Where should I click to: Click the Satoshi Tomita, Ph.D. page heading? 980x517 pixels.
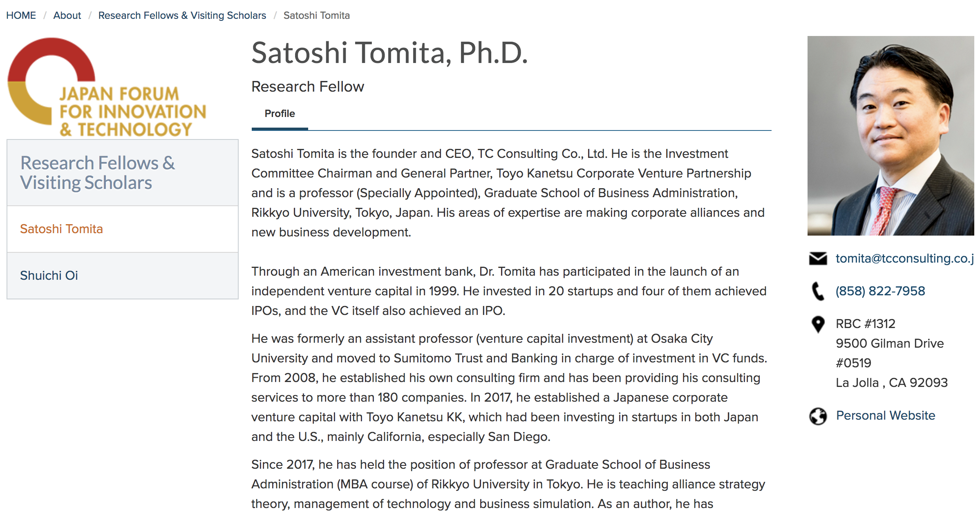tap(389, 53)
